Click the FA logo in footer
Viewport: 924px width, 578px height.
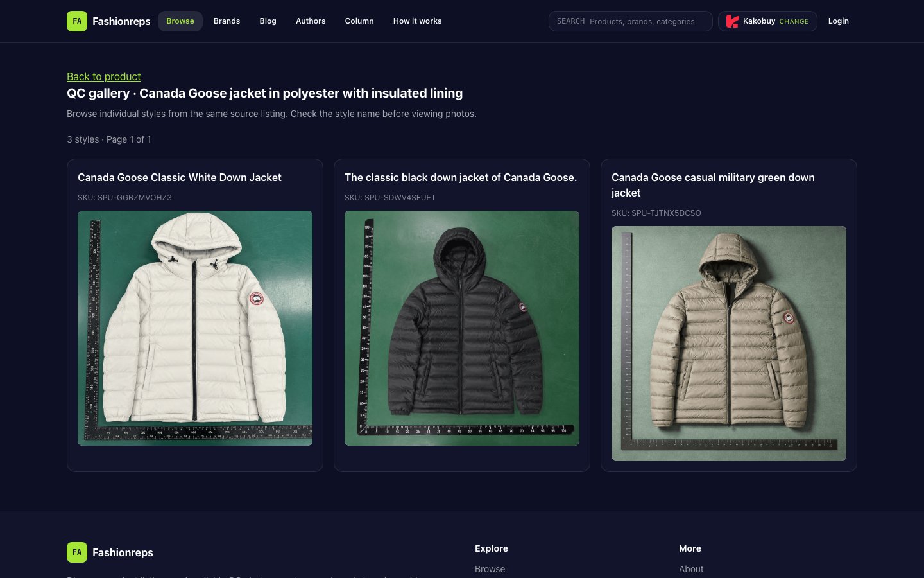[77, 552]
